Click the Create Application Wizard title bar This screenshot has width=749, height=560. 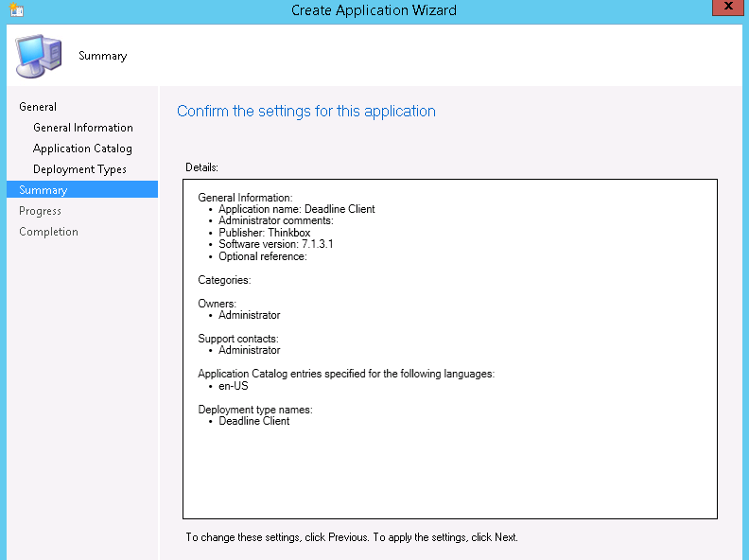(x=374, y=10)
